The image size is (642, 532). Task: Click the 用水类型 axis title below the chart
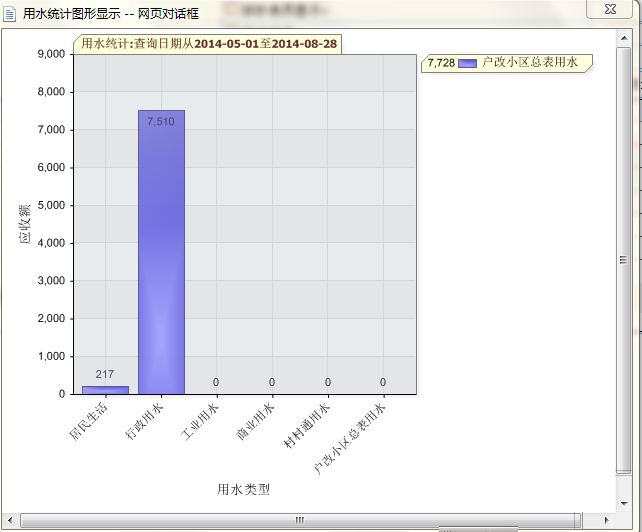pos(243,489)
